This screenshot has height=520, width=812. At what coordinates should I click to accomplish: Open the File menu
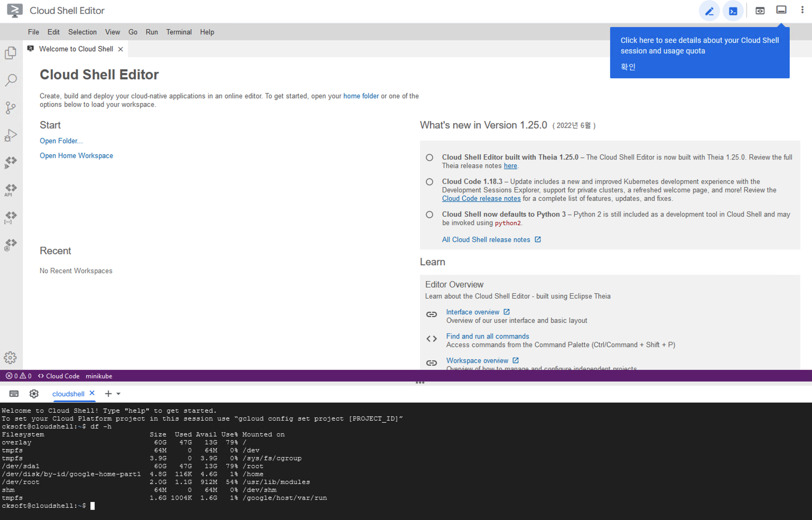[33, 32]
